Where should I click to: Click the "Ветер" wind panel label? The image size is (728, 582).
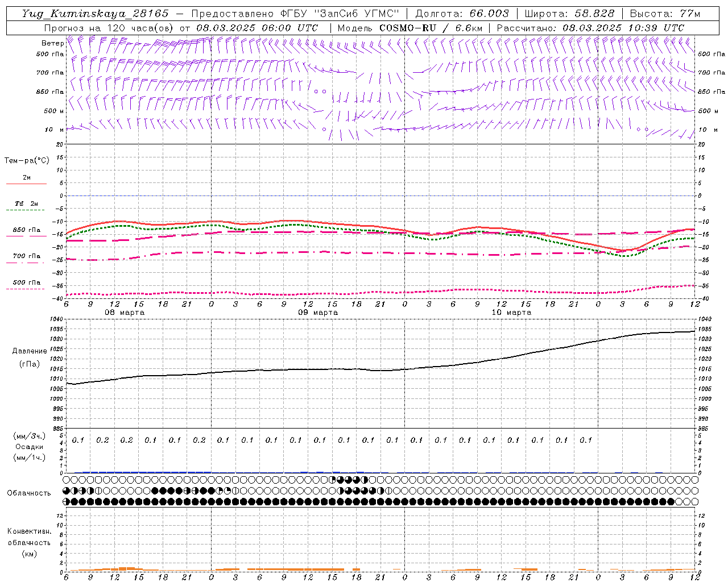click(x=52, y=43)
